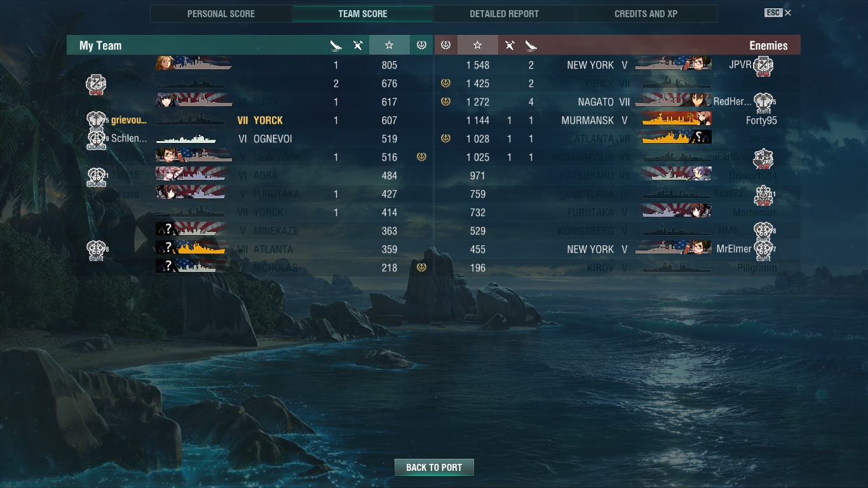
Task: Click My Team anchor wreath achievements icon
Action: point(421,45)
